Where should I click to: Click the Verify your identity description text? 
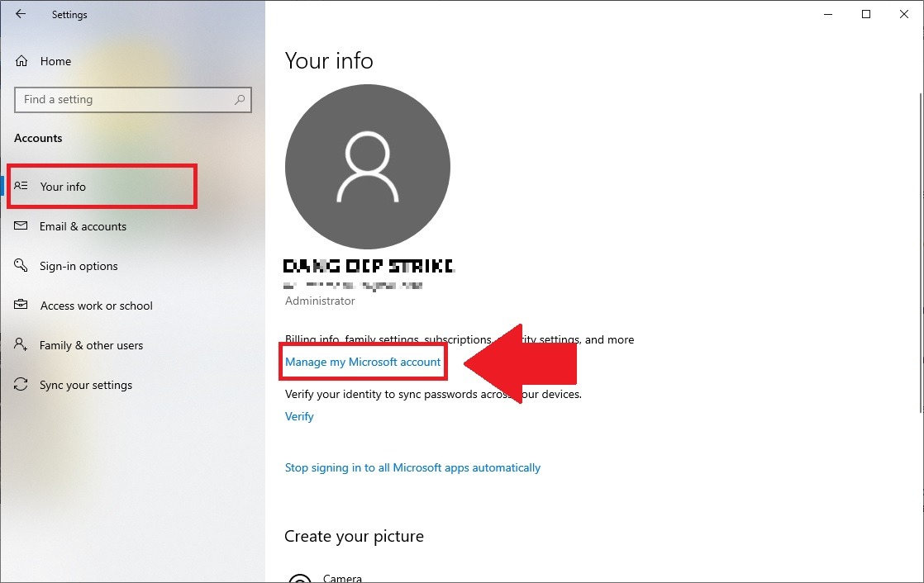point(433,394)
